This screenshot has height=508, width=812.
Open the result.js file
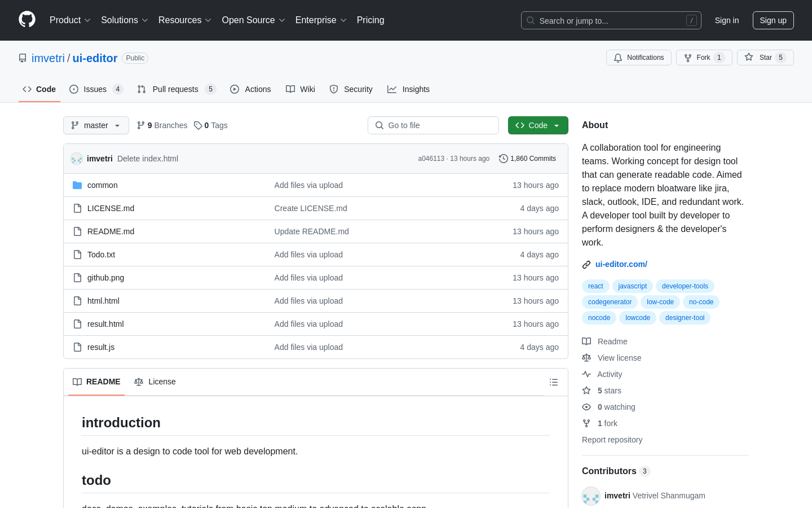(101, 347)
